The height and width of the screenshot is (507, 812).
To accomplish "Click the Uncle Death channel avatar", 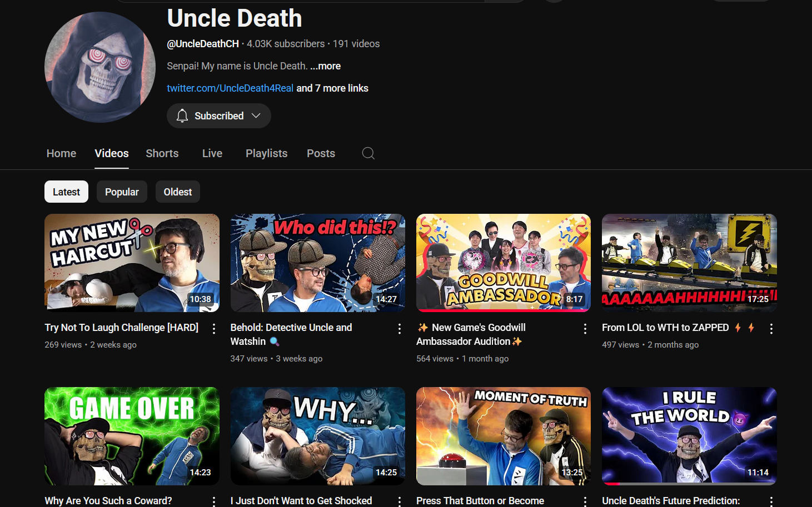I will click(100, 67).
